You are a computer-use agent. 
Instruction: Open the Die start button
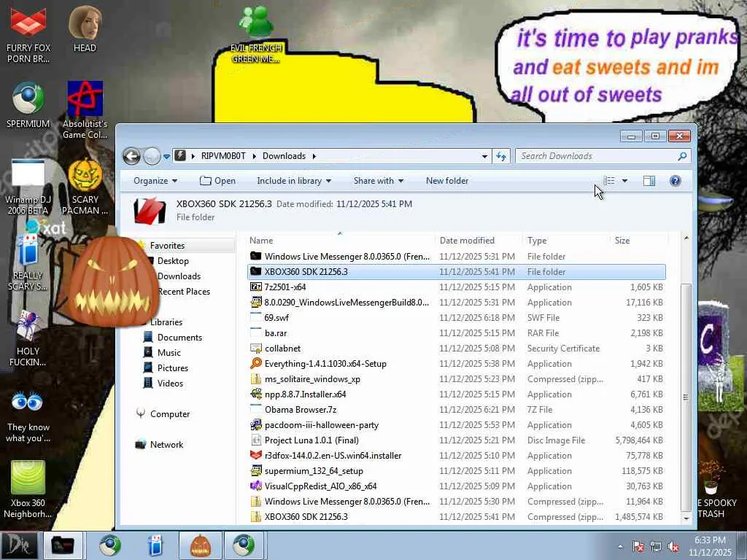pyautogui.click(x=20, y=545)
